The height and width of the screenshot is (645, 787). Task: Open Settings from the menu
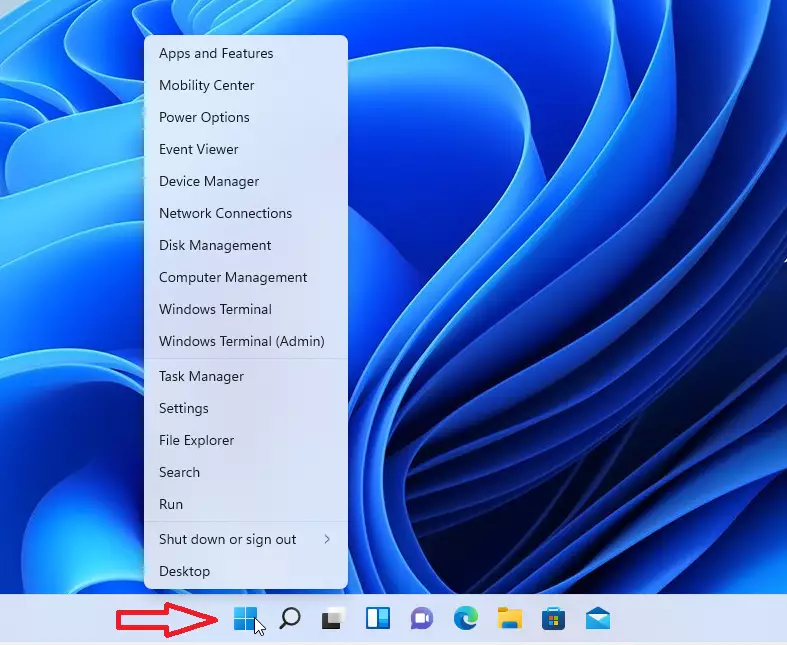coord(246,409)
